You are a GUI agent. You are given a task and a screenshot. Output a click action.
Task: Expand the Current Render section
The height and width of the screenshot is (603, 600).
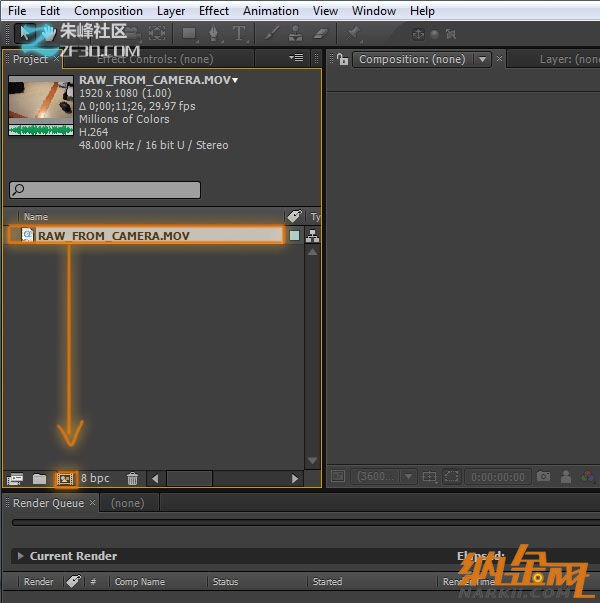point(19,556)
